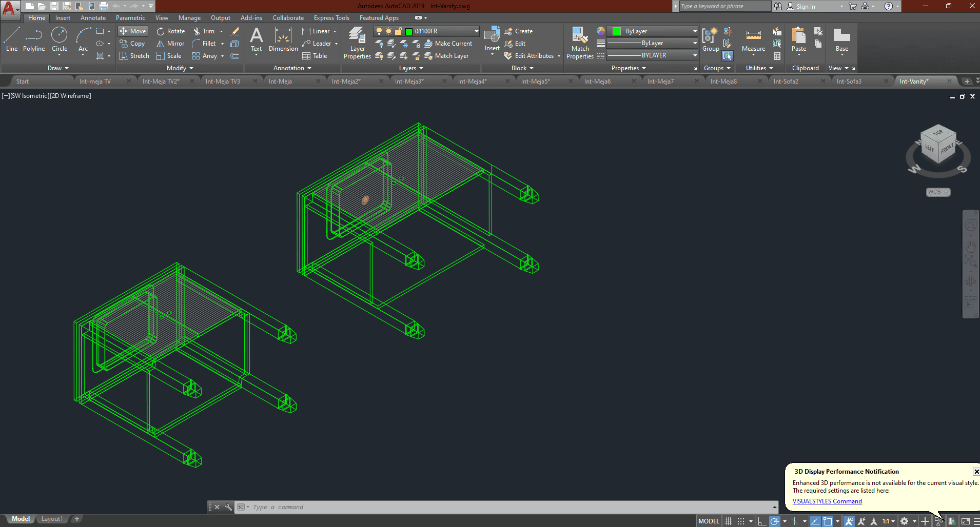
Task: Click the Match Properties tool
Action: [580, 43]
